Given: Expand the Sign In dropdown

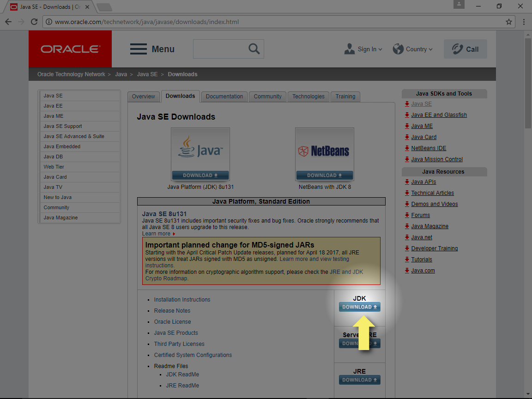Looking at the screenshot, I should [x=363, y=49].
